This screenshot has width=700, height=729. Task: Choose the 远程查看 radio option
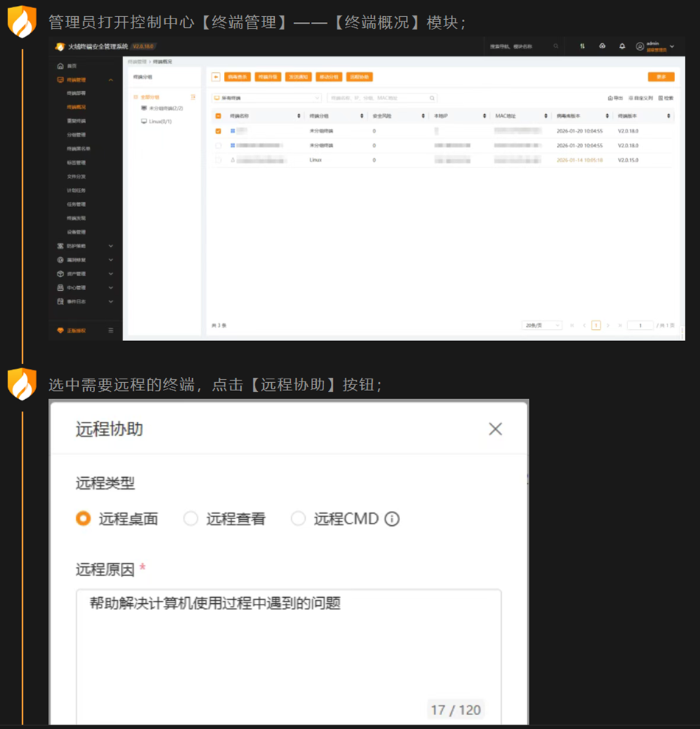[x=191, y=519]
